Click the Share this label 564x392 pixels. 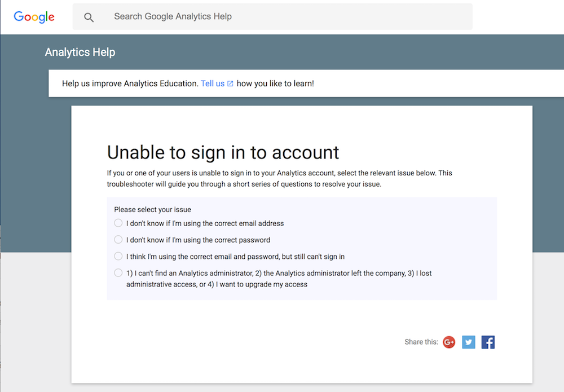pos(421,342)
